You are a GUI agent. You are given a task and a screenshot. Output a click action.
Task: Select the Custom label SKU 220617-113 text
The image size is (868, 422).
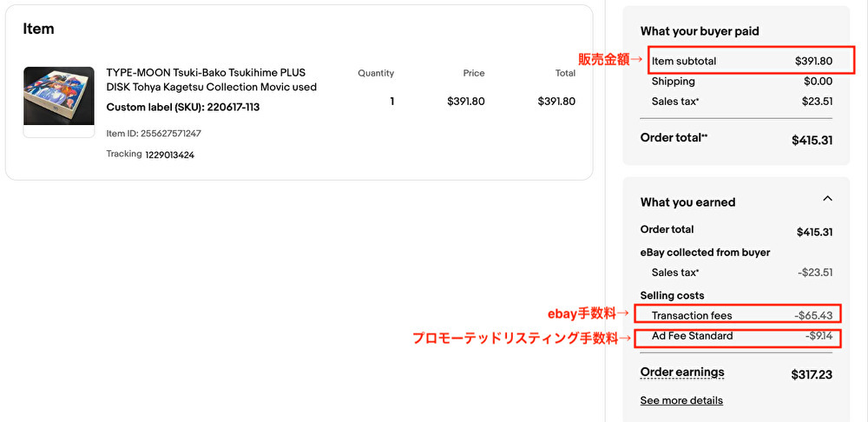point(182,108)
